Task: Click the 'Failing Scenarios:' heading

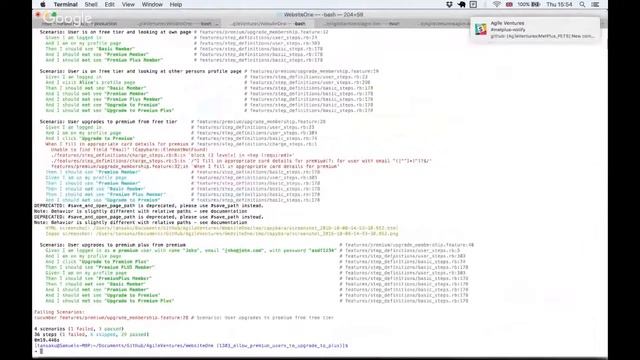Action: (59, 312)
